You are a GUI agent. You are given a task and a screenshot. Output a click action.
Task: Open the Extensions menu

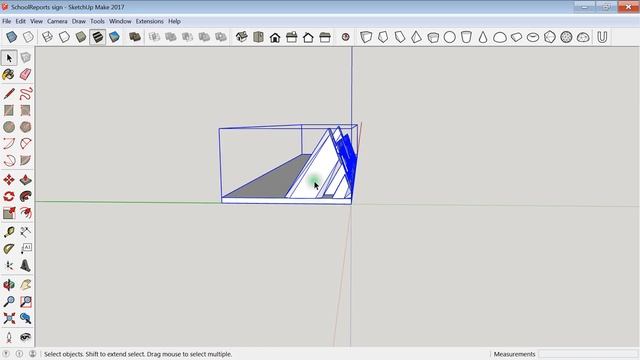[x=149, y=21]
